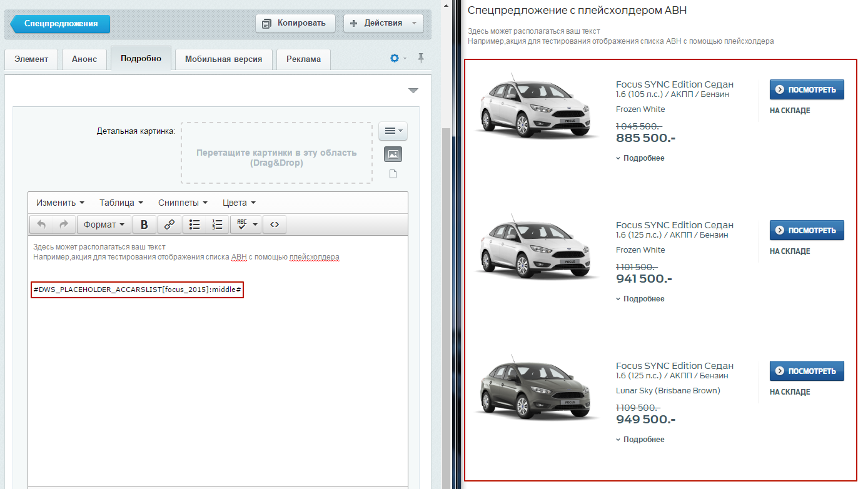Switch to the Элемент tab
This screenshot has width=868, height=489.
click(31, 59)
